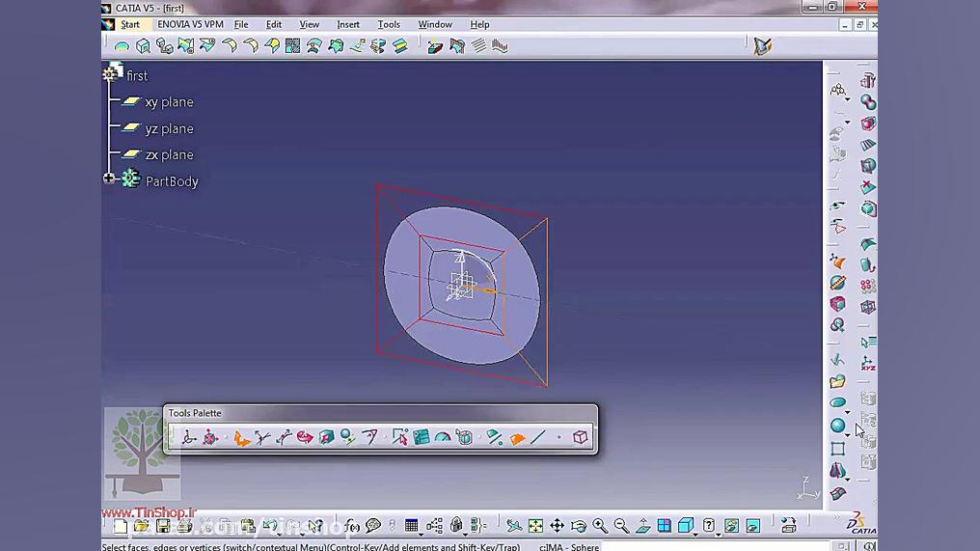Expand the PartBody tree node

tap(109, 179)
